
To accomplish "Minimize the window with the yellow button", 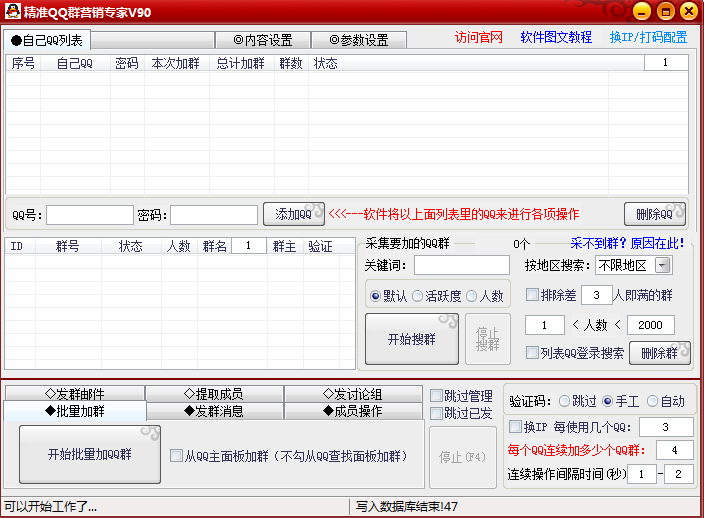I will (642, 11).
